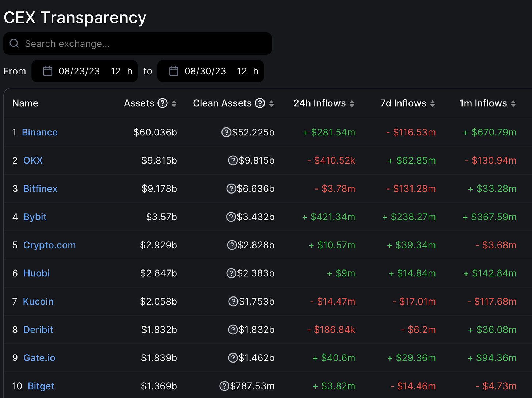Image resolution: width=532 pixels, height=398 pixels.
Task: Open the Gate.io exchange link
Action: click(39, 358)
